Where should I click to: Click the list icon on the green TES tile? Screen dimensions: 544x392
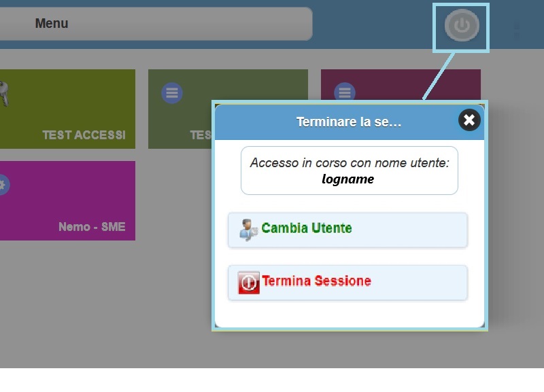(172, 93)
